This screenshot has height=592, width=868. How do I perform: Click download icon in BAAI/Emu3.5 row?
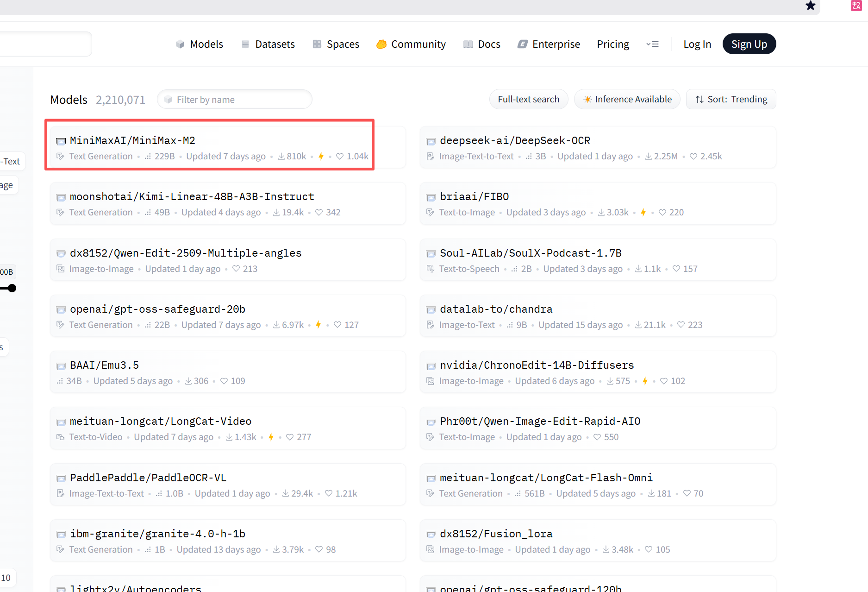(188, 381)
